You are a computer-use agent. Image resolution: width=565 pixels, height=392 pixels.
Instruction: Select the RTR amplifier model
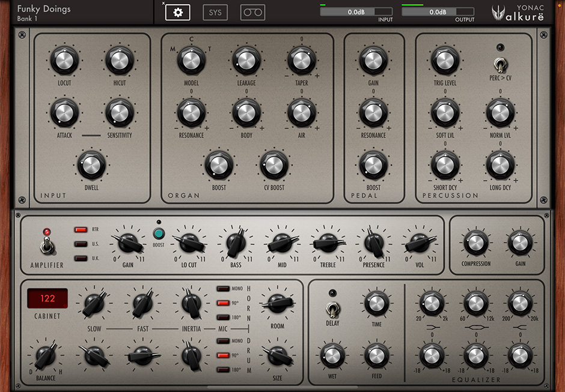[81, 229]
